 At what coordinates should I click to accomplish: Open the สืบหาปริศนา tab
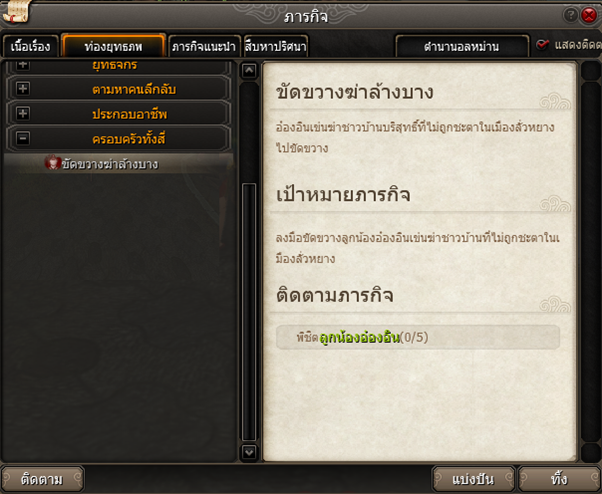coord(276,46)
